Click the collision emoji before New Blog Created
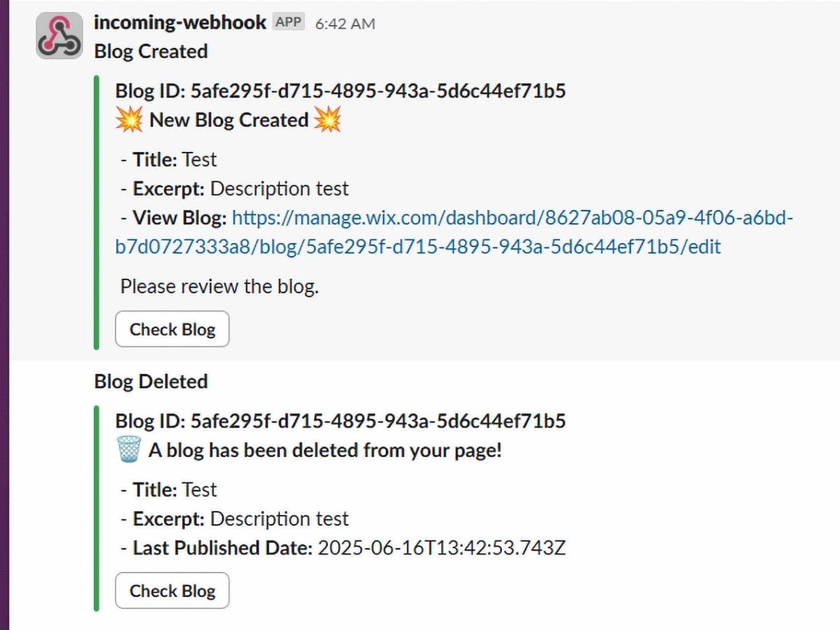Image resolution: width=840 pixels, height=630 pixels. (129, 120)
